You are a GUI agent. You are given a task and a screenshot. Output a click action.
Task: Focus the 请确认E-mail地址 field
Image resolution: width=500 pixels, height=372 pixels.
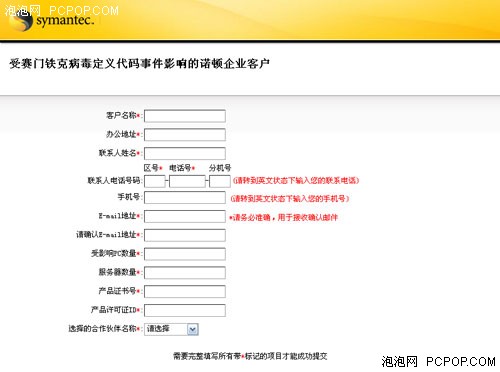[185, 235]
